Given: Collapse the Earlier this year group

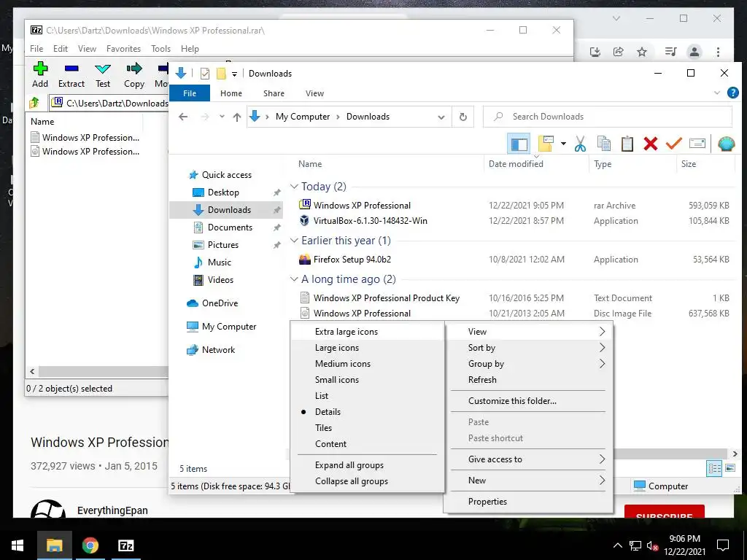Looking at the screenshot, I should point(295,241).
